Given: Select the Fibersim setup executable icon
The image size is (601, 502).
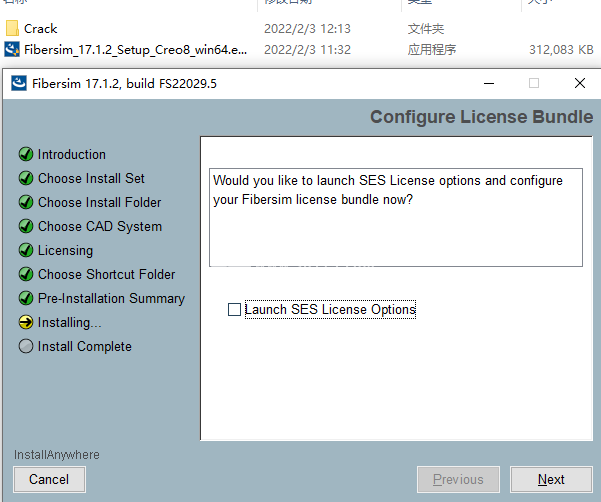Looking at the screenshot, I should (12, 49).
